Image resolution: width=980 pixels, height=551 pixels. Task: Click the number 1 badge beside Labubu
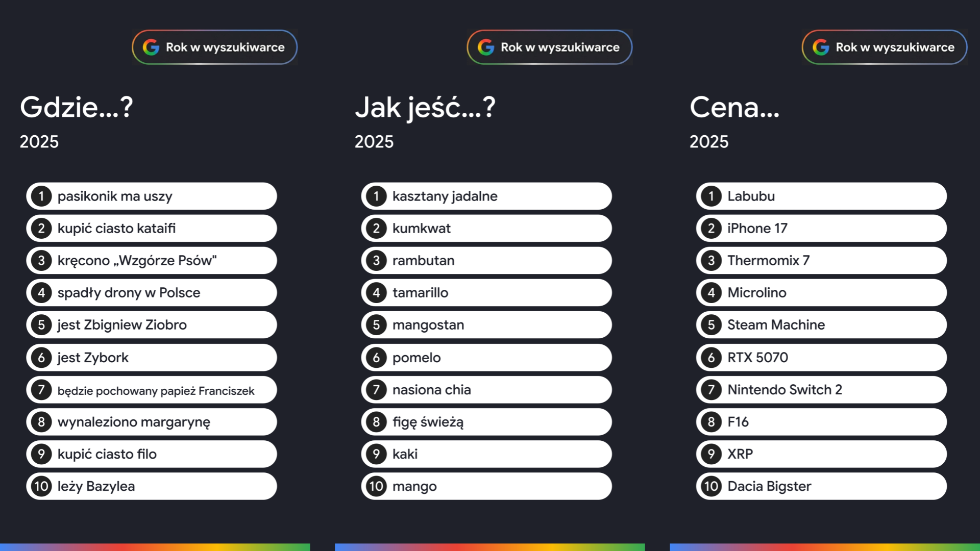coord(711,196)
